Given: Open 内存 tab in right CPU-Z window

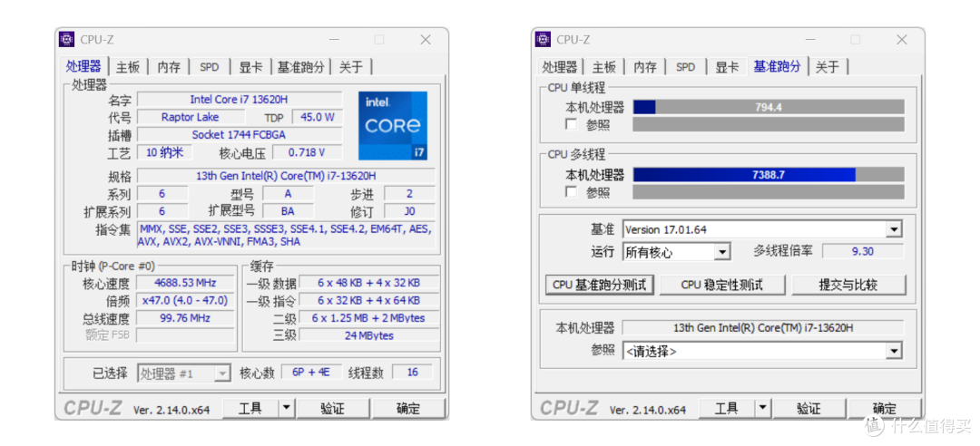Looking at the screenshot, I should tap(645, 67).
